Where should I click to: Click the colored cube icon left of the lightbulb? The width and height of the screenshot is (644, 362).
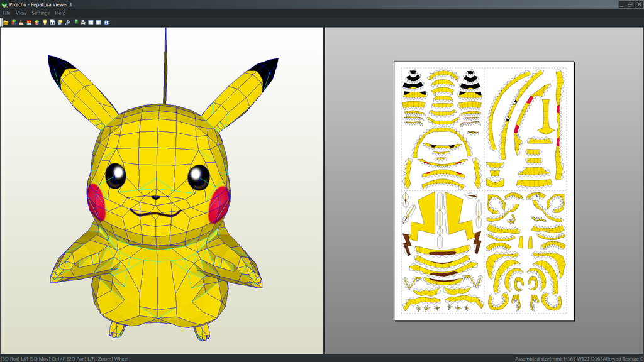coord(37,23)
